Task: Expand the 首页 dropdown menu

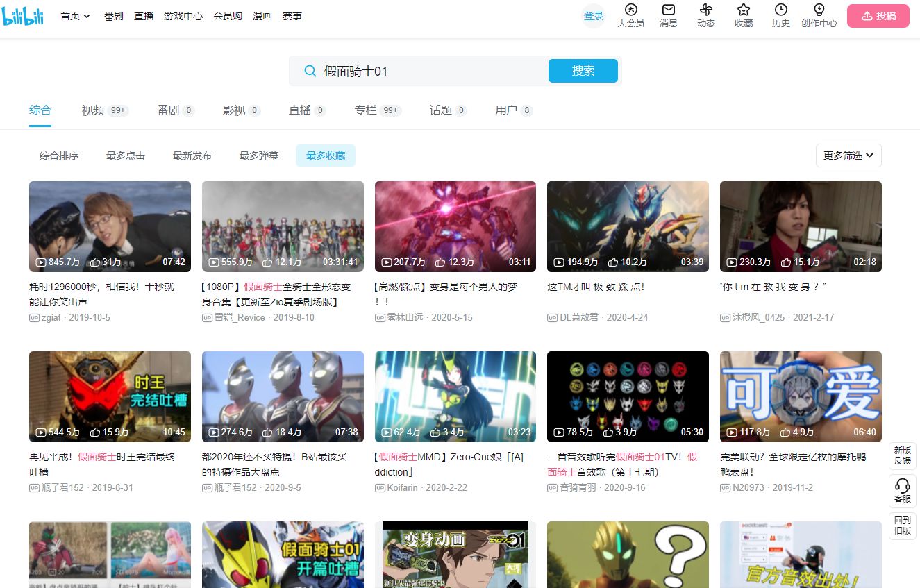Action: 76,16
